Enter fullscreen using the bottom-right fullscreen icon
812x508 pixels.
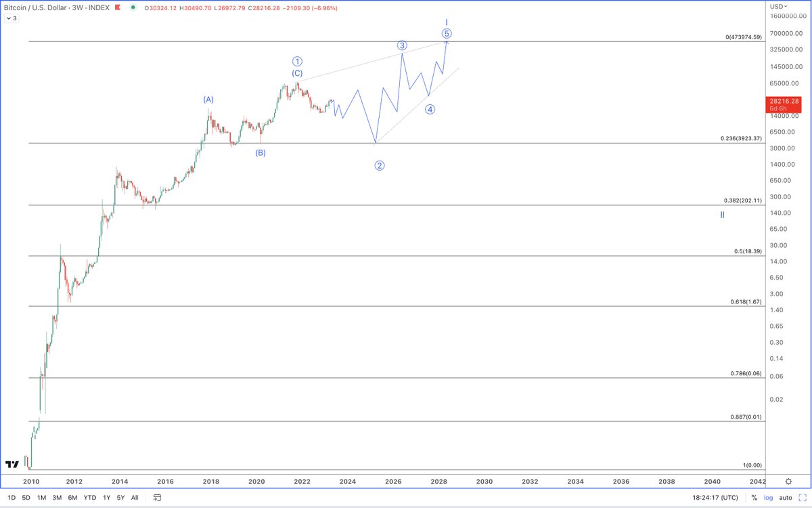[x=803, y=498]
